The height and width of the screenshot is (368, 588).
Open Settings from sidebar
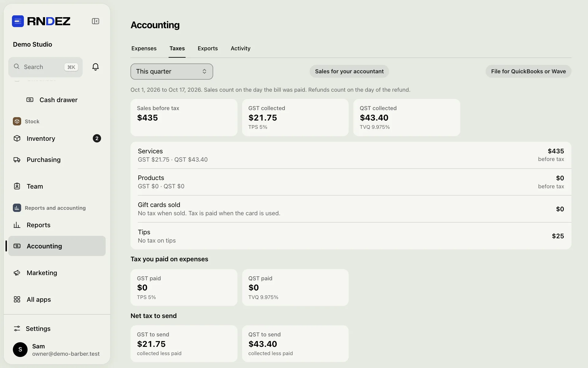click(x=57, y=328)
